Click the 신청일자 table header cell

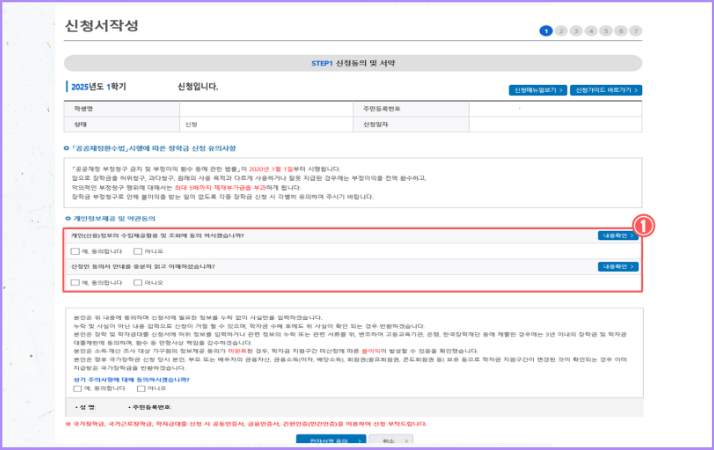tap(411, 124)
